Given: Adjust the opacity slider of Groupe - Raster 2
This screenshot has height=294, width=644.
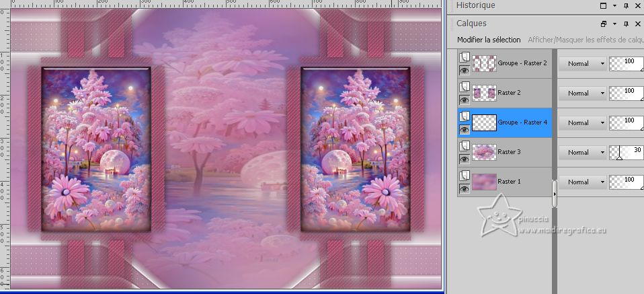Looking at the screenshot, I should coord(627,64).
